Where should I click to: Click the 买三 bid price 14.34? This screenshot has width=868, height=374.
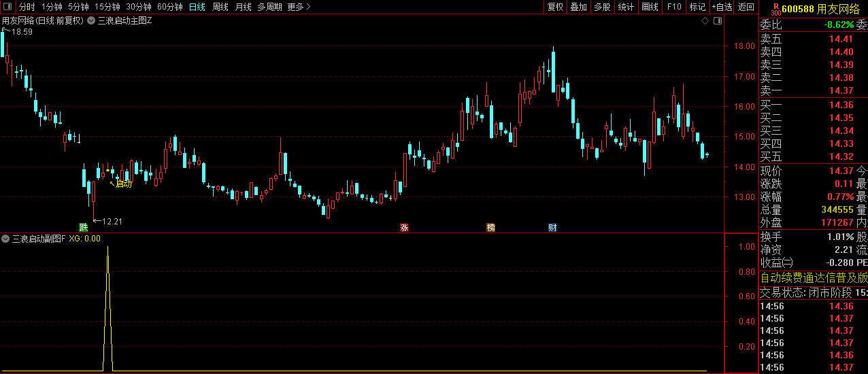coord(841,131)
